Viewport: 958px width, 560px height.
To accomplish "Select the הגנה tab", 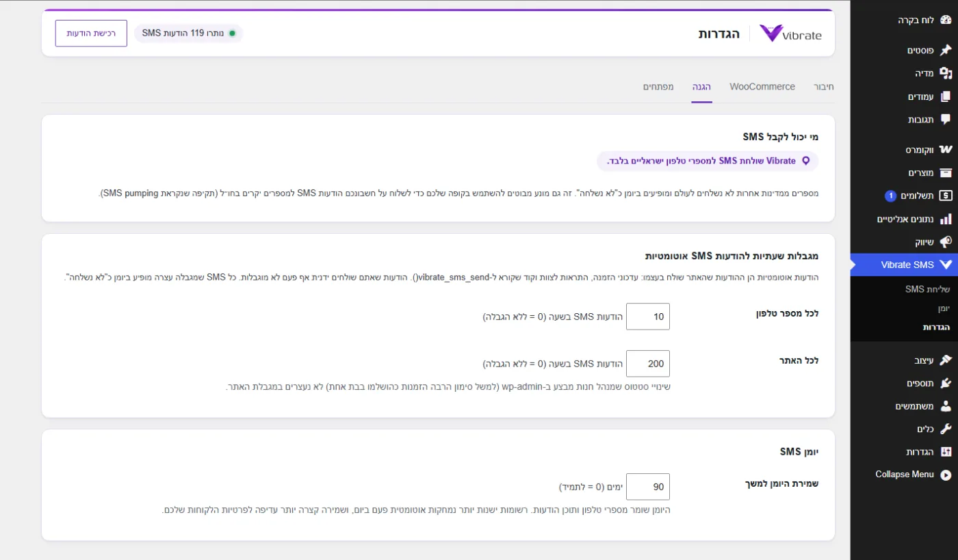I will (701, 87).
